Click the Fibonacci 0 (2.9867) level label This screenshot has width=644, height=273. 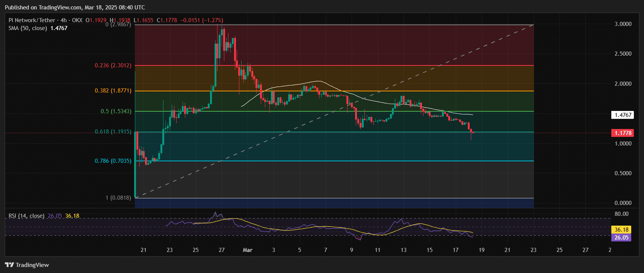tap(118, 24)
